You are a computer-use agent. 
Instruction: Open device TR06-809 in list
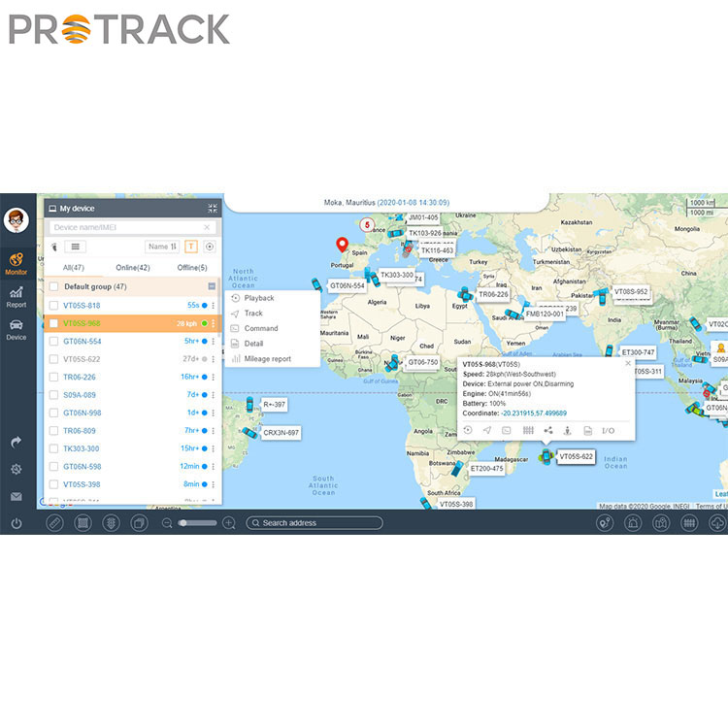(80, 431)
